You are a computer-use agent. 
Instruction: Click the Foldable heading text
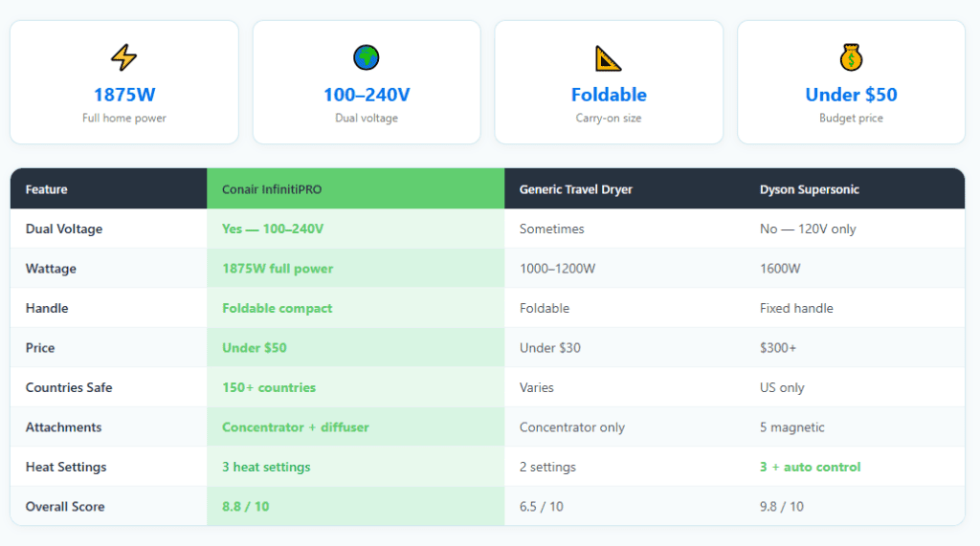609,95
